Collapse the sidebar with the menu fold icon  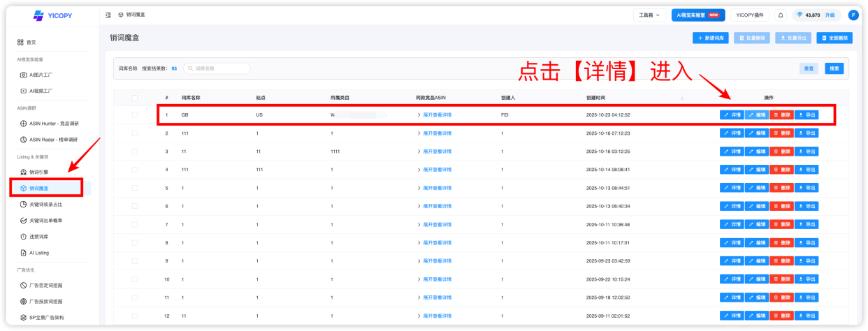(108, 15)
